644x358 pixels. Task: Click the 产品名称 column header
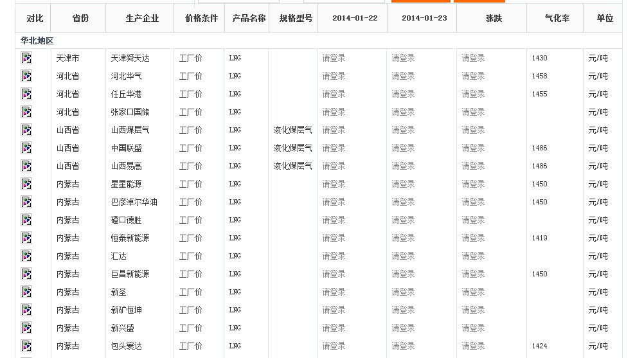[x=249, y=18]
